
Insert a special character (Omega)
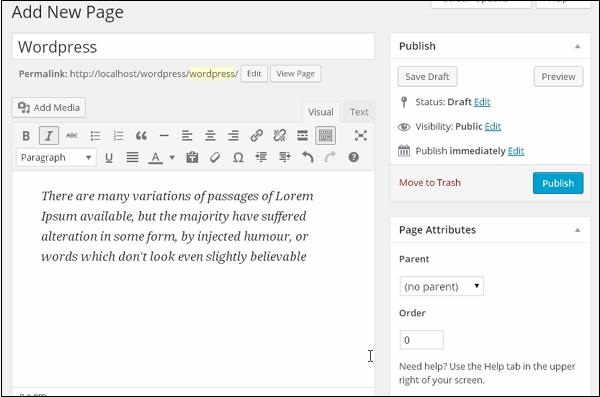coord(238,157)
